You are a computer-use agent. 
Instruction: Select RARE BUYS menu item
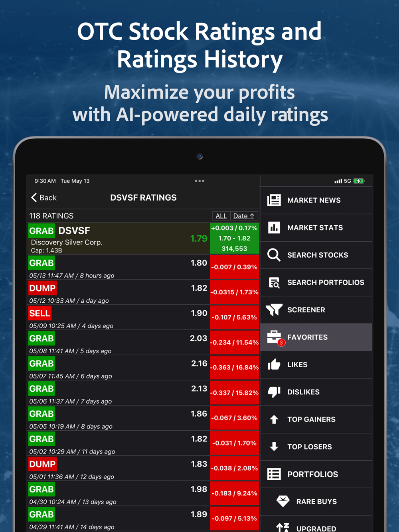pyautogui.click(x=316, y=501)
